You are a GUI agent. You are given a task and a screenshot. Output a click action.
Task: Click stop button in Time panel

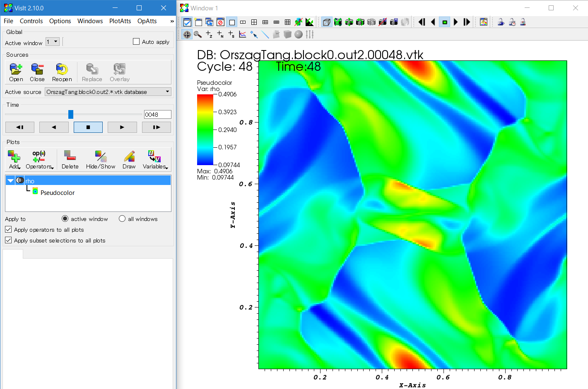(x=88, y=127)
